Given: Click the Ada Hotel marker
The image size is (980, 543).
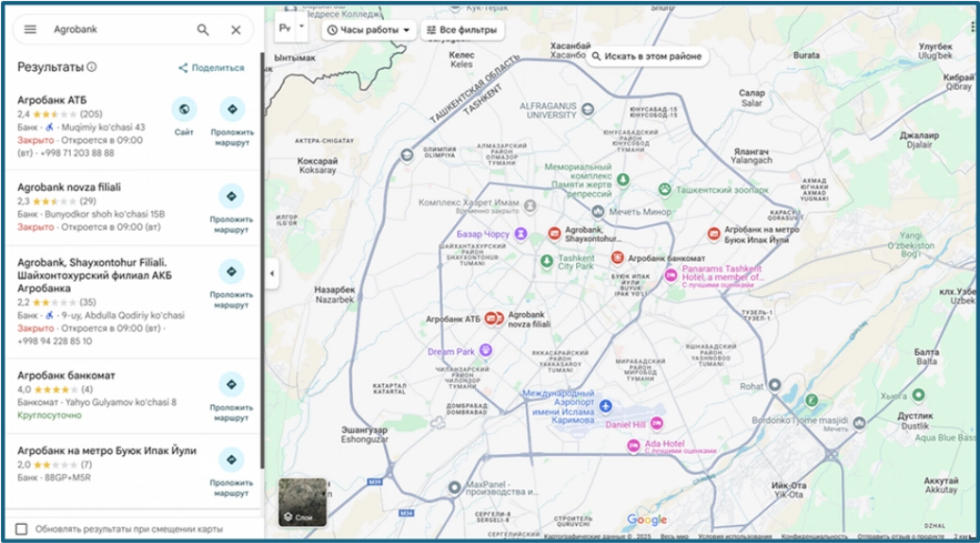Looking at the screenshot, I should tap(634, 445).
